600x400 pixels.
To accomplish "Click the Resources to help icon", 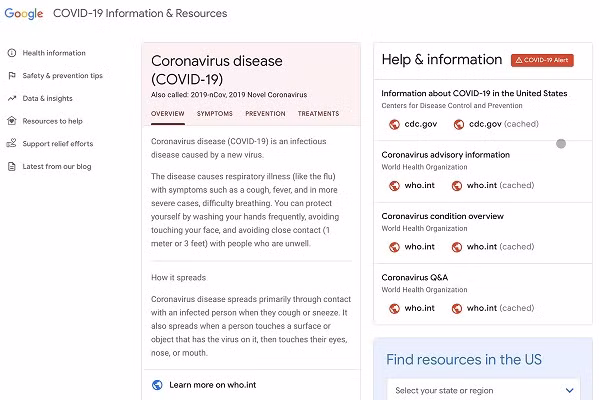I will [x=11, y=121].
